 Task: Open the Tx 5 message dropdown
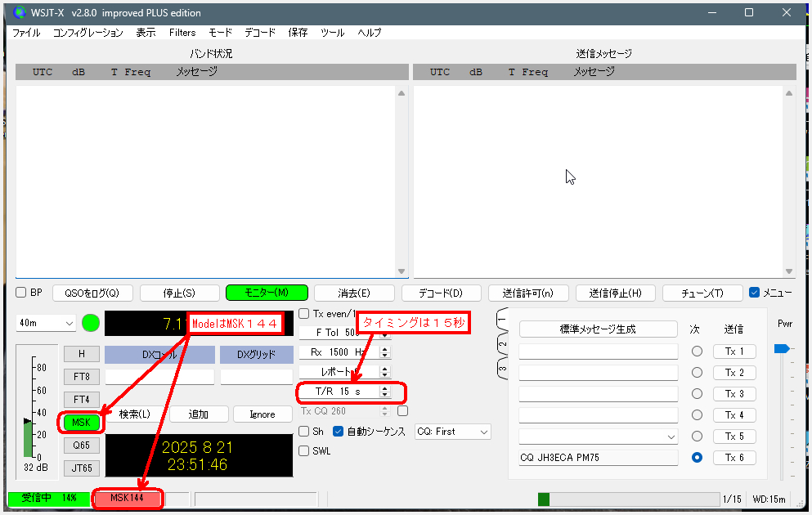671,437
